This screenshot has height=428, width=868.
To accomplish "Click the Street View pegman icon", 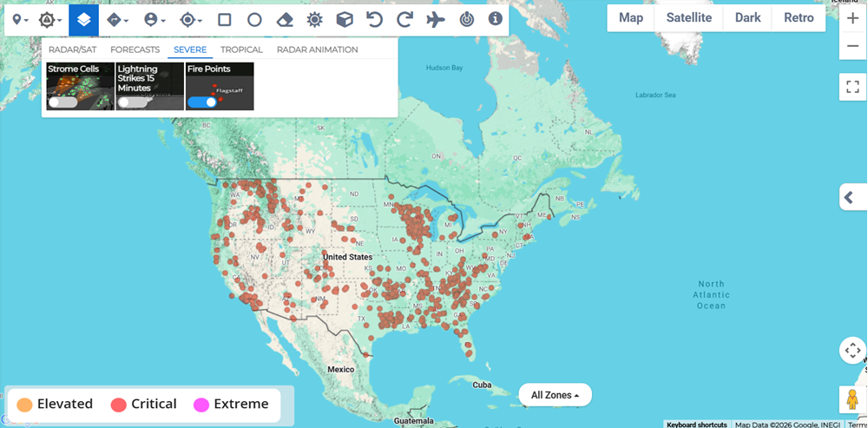I will (852, 399).
